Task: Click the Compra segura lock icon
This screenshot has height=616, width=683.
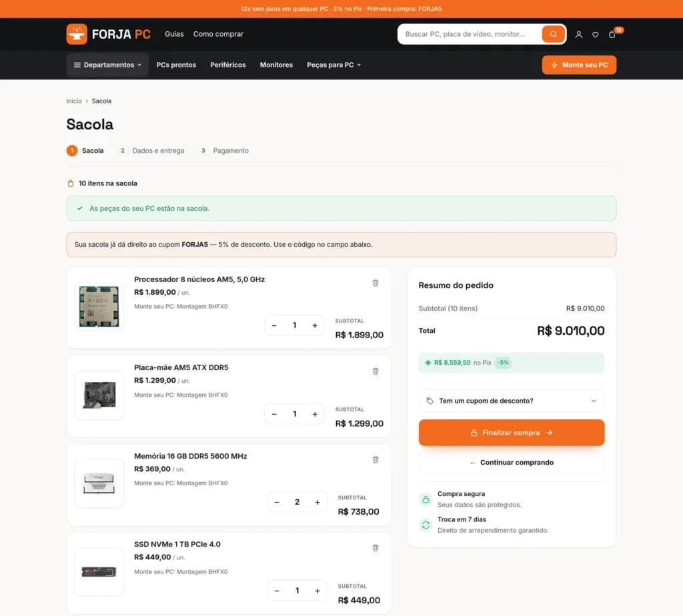Action: pyautogui.click(x=426, y=499)
